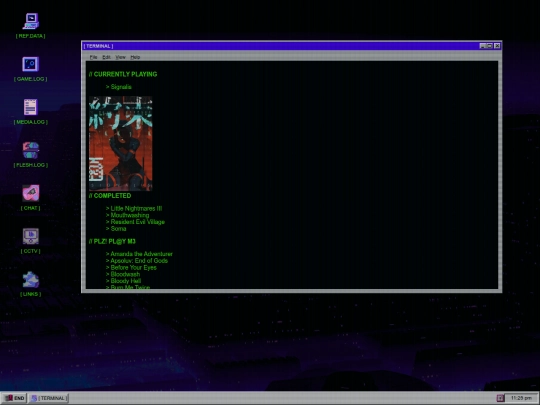
Task: Click the '> Signalis' entry
Action: click(118, 87)
